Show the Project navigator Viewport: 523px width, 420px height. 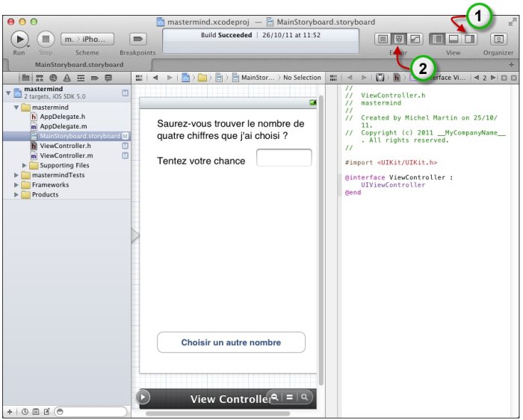pos(25,78)
